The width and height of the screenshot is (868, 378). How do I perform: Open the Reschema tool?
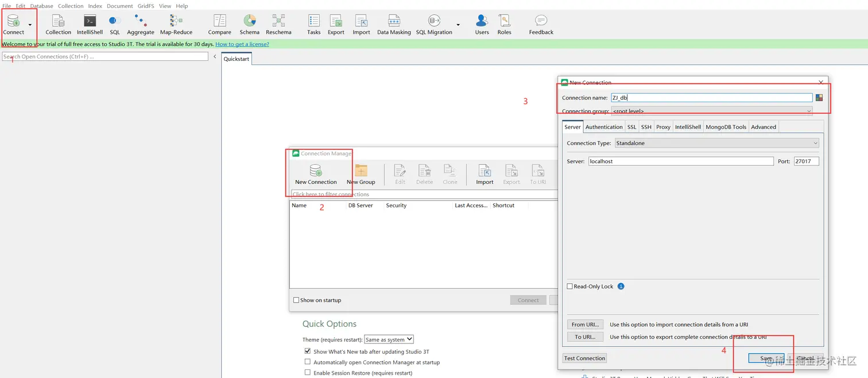[x=278, y=25]
